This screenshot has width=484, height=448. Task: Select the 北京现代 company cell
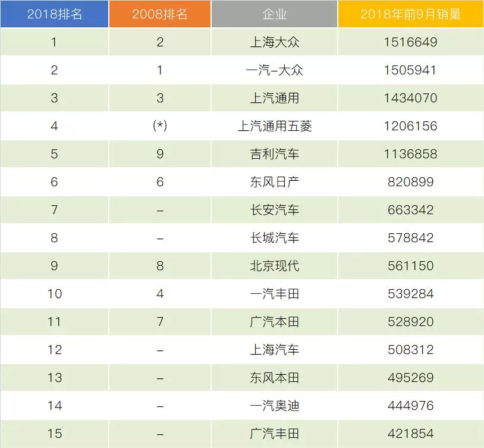click(x=275, y=266)
